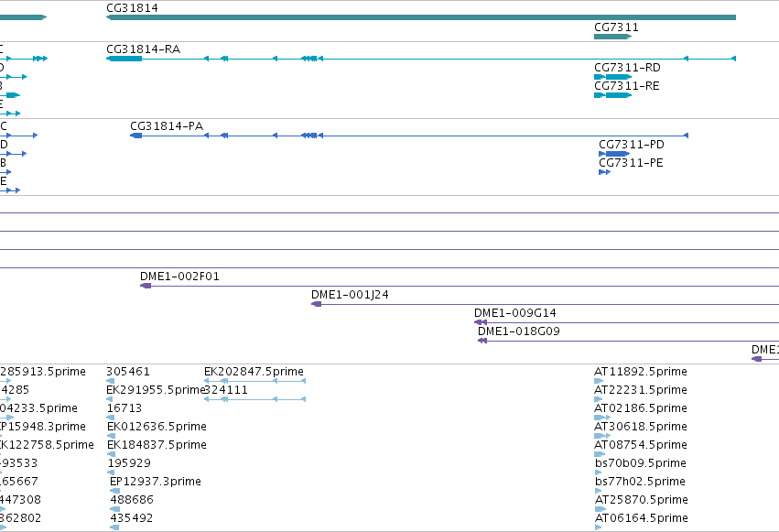Select the CG31814 gene bar
Screen dimensions: 779x532
pyautogui.click(x=421, y=17)
